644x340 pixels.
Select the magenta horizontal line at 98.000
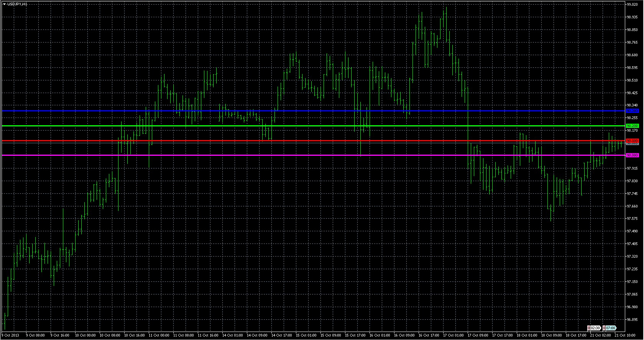tap(313, 155)
